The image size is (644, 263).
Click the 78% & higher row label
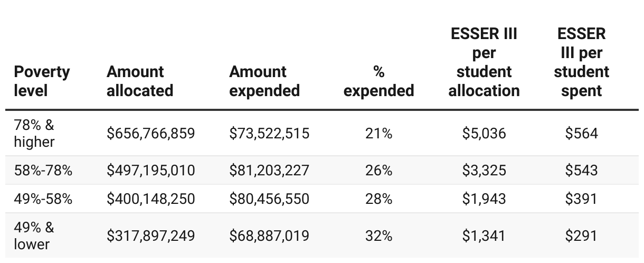34,133
